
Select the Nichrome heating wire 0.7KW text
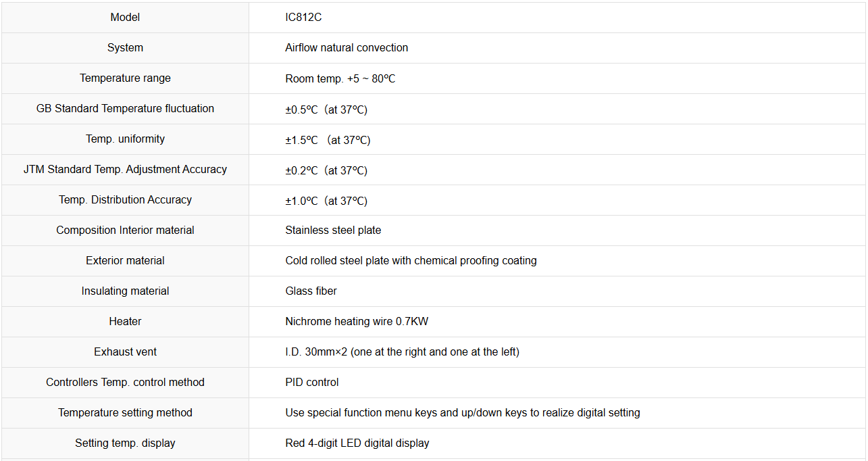(357, 322)
